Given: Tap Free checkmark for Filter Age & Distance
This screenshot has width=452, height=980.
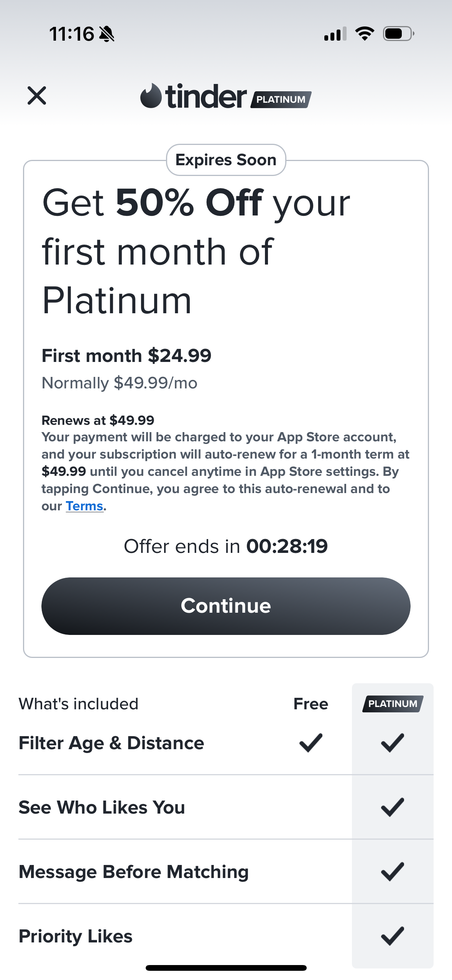Looking at the screenshot, I should pyautogui.click(x=311, y=743).
